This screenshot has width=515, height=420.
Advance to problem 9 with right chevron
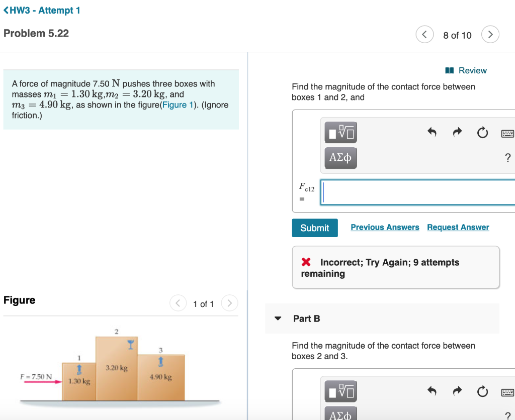pos(490,34)
